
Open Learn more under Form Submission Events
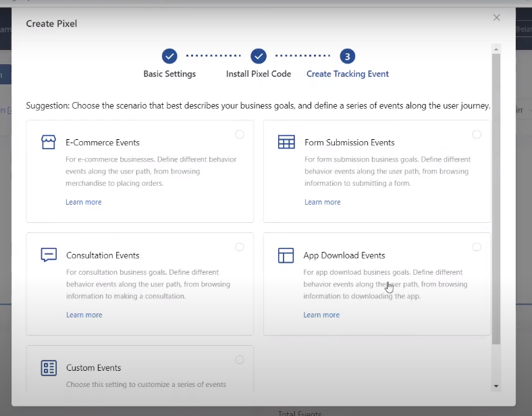click(322, 202)
